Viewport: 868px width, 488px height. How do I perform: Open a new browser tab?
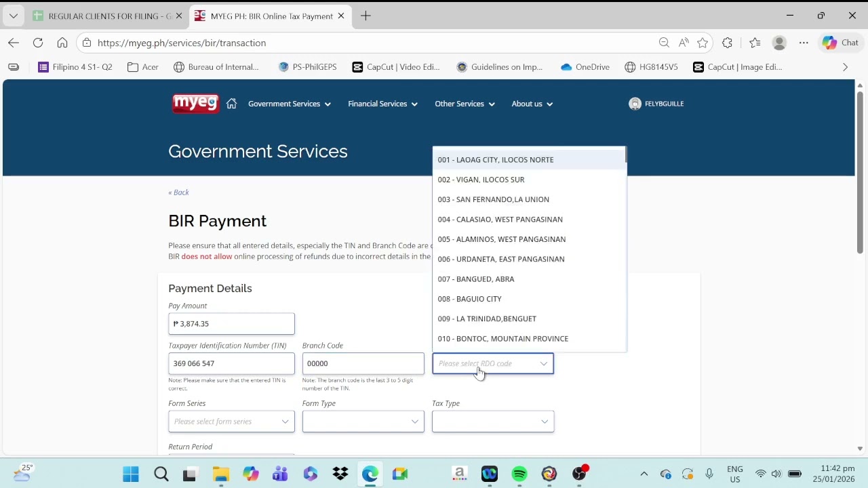point(366,16)
